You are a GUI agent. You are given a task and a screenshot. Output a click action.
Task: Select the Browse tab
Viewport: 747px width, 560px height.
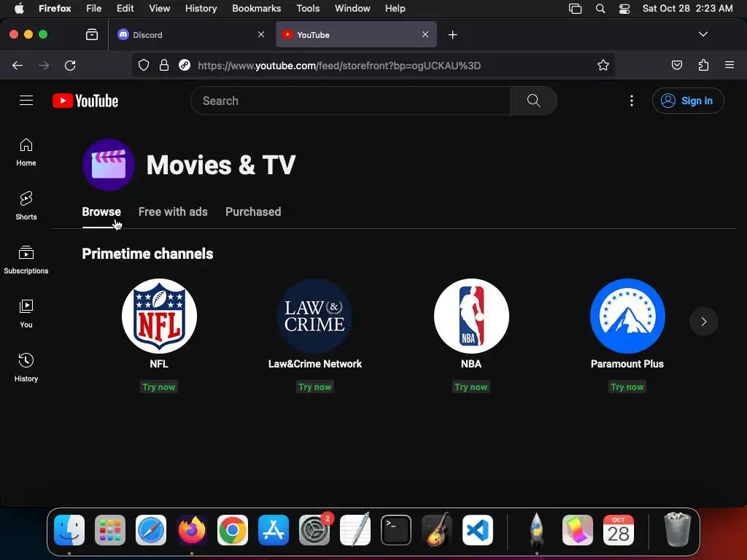[x=101, y=212]
